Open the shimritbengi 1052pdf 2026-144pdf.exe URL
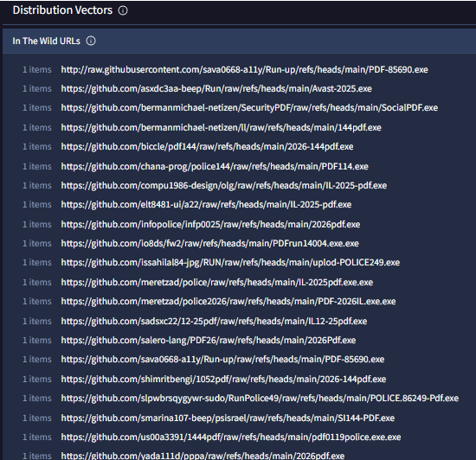The width and height of the screenshot is (476, 460). click(x=223, y=379)
